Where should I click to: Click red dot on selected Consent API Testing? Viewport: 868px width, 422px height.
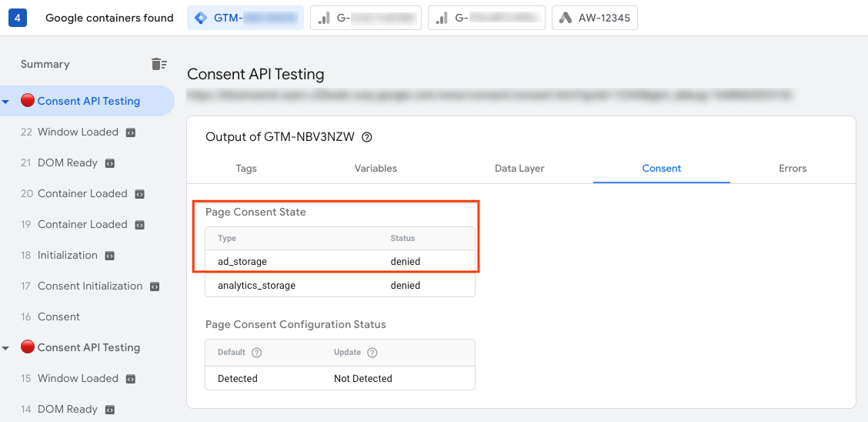click(28, 101)
